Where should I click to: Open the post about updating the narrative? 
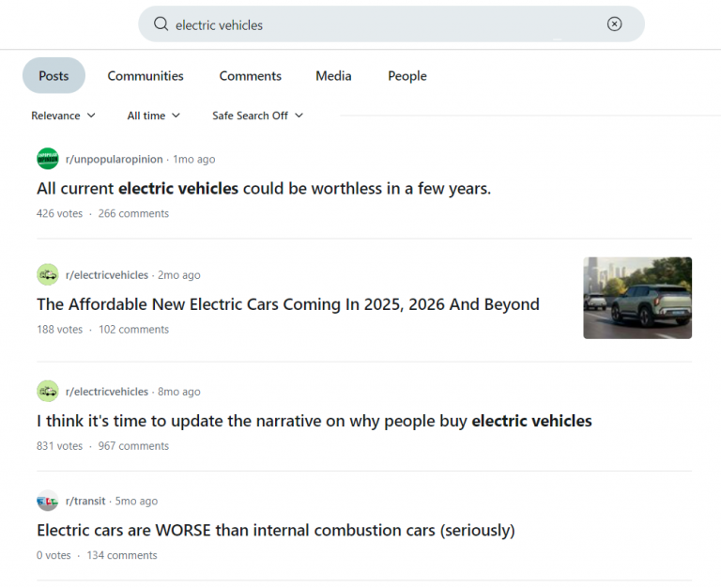pos(314,421)
